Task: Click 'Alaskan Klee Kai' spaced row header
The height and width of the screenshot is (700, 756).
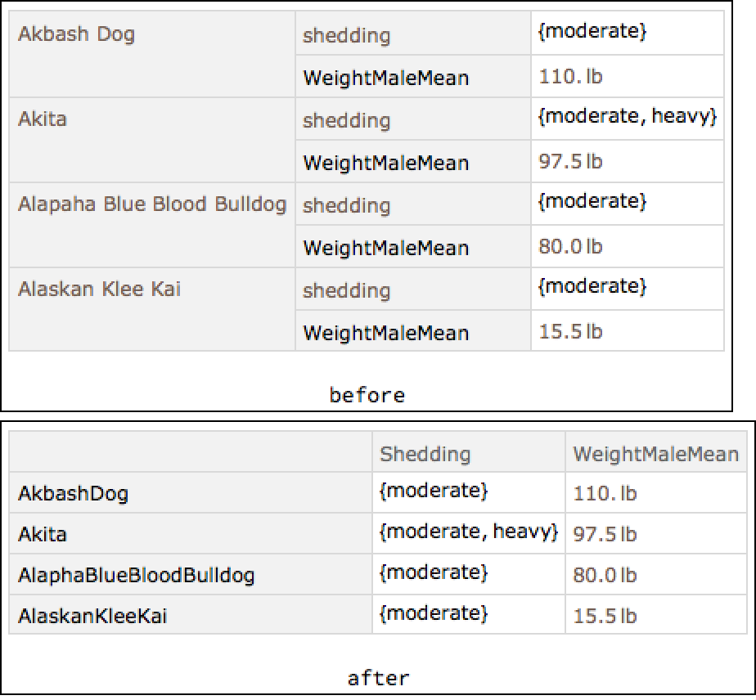Action: coord(100,289)
